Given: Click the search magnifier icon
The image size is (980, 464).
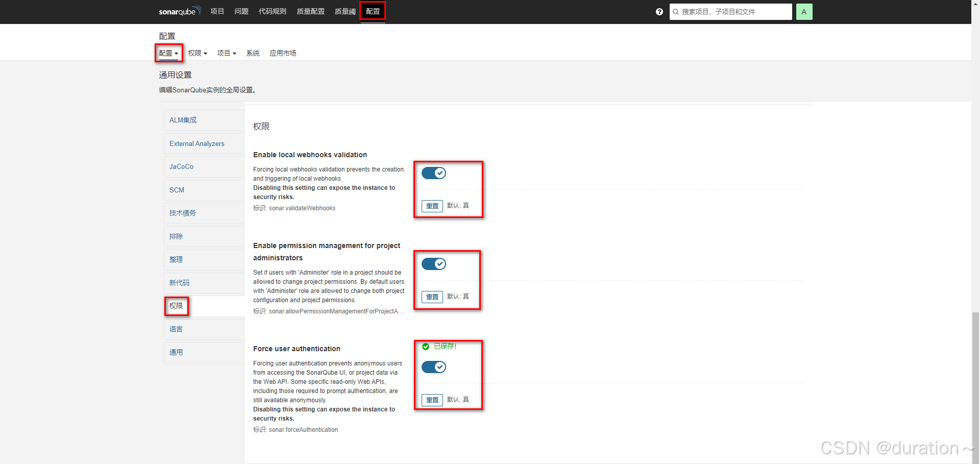Looking at the screenshot, I should pos(675,12).
